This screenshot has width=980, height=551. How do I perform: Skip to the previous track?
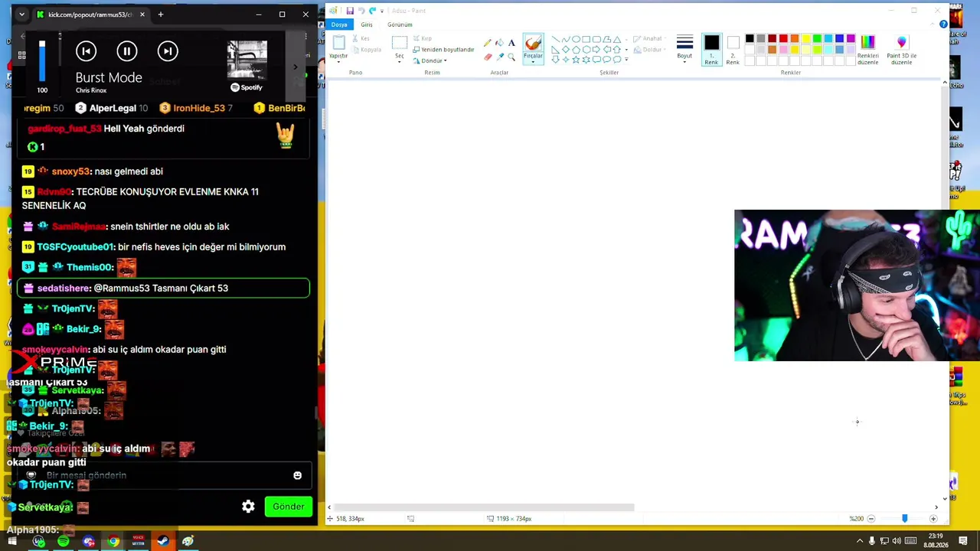[86, 51]
